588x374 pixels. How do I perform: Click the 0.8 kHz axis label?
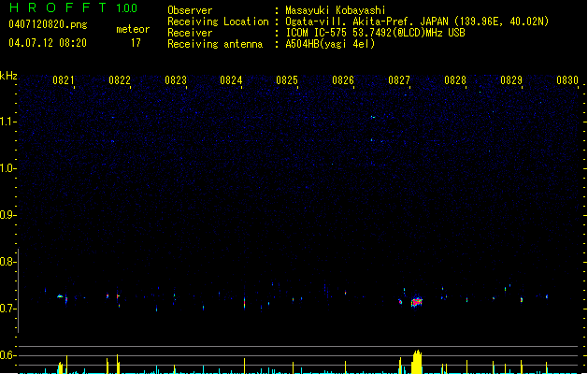pos(7,262)
